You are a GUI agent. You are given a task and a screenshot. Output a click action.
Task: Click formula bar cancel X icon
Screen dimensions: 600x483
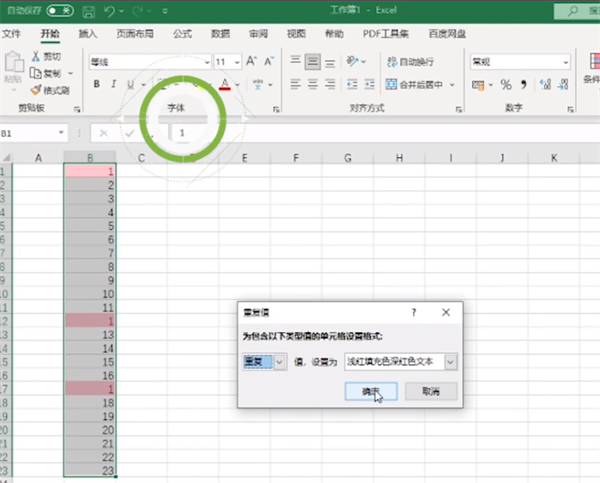[x=103, y=133]
